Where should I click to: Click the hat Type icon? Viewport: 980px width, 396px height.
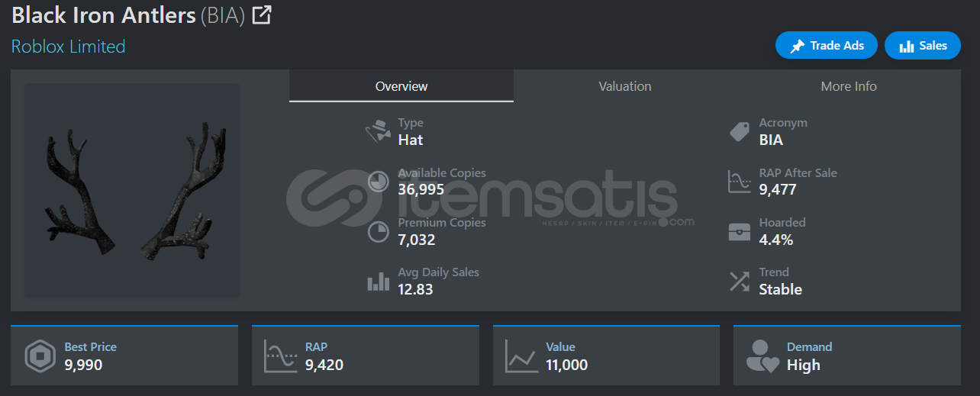tap(378, 131)
